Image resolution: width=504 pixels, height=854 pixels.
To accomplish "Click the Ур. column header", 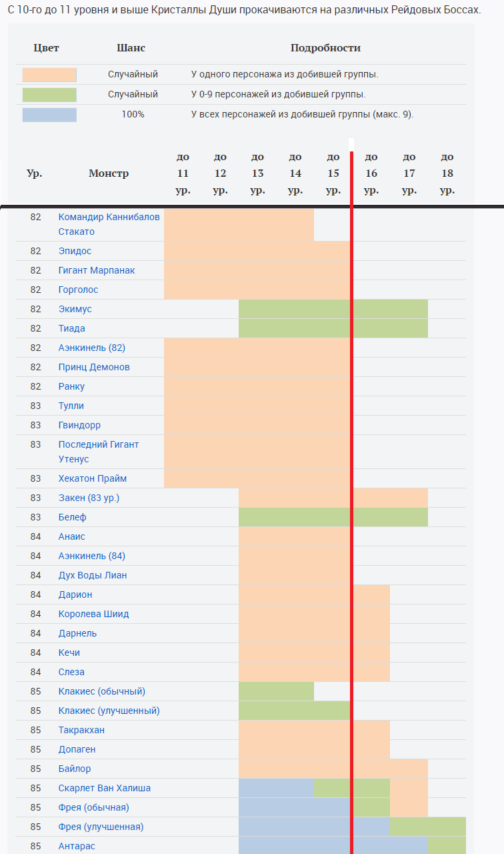I will 35,173.
